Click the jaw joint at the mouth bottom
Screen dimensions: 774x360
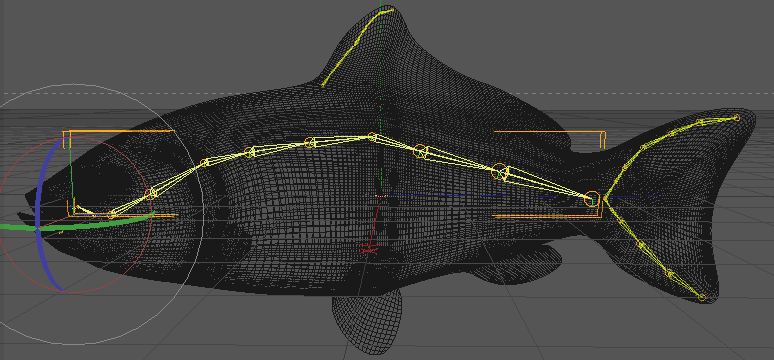pos(112,214)
